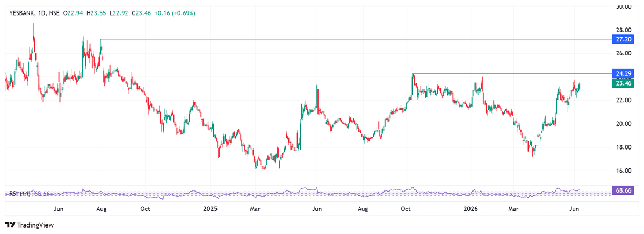The height and width of the screenshot is (234, 644).
Task: Click the 28.00 price axis label
Action: coord(624,30)
